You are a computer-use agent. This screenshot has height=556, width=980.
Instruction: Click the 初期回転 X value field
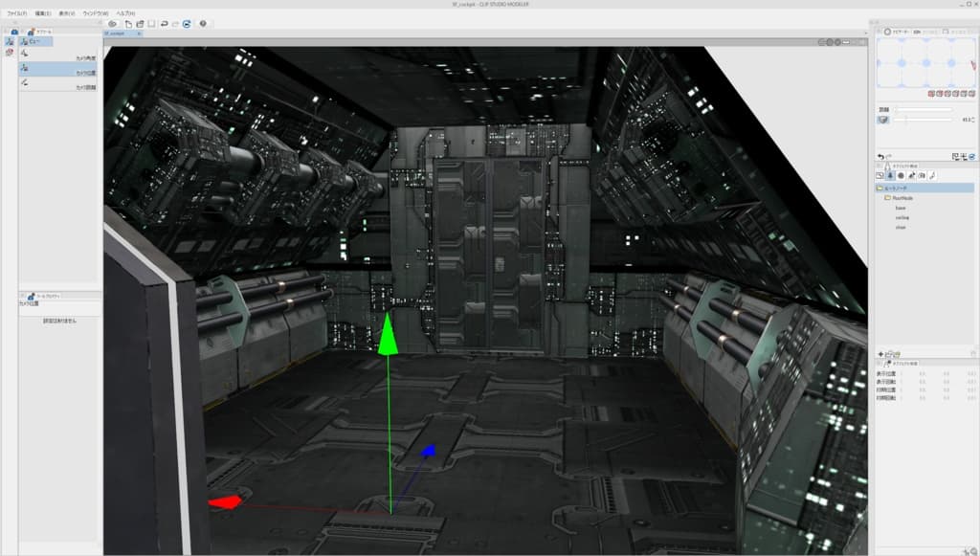coord(923,397)
